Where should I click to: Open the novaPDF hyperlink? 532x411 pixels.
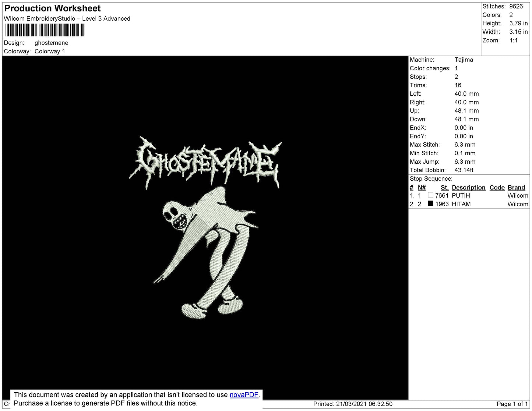244,395
